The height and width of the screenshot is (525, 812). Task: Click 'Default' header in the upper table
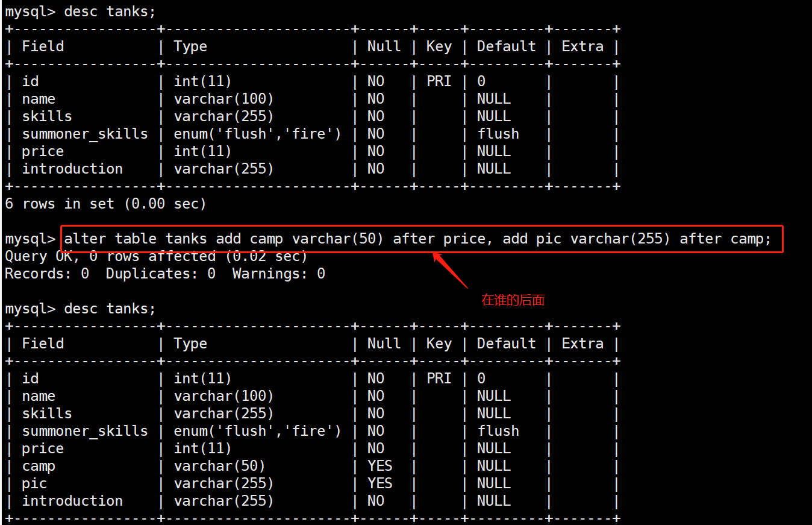pos(507,47)
